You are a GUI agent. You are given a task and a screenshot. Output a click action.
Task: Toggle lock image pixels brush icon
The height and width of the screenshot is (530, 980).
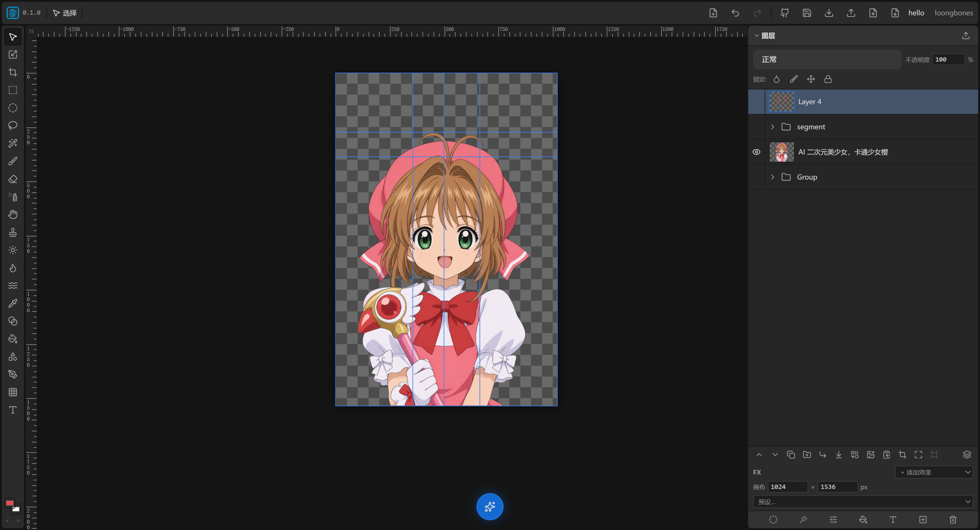pyautogui.click(x=793, y=79)
